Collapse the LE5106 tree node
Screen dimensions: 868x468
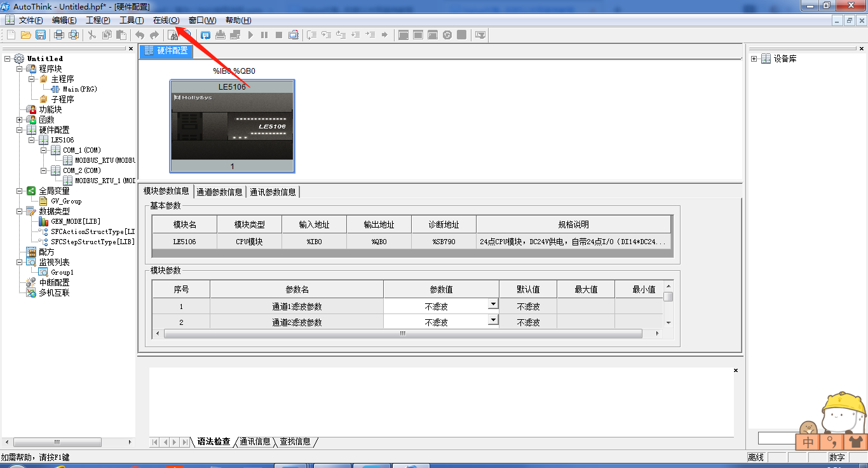pyautogui.click(x=31, y=140)
